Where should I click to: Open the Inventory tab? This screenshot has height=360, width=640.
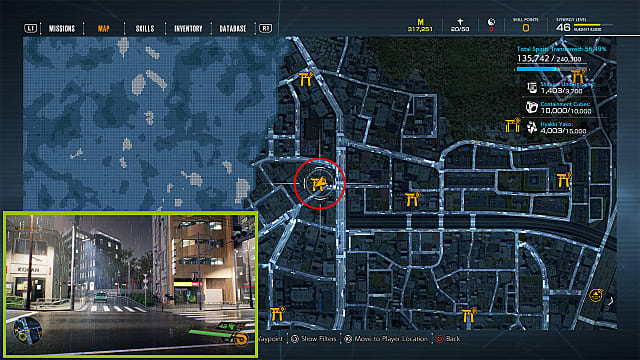click(188, 29)
